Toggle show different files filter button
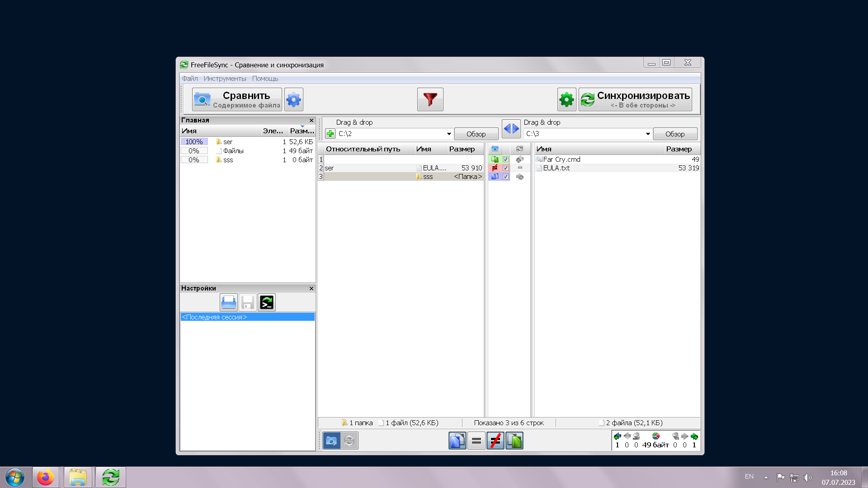 (x=495, y=441)
